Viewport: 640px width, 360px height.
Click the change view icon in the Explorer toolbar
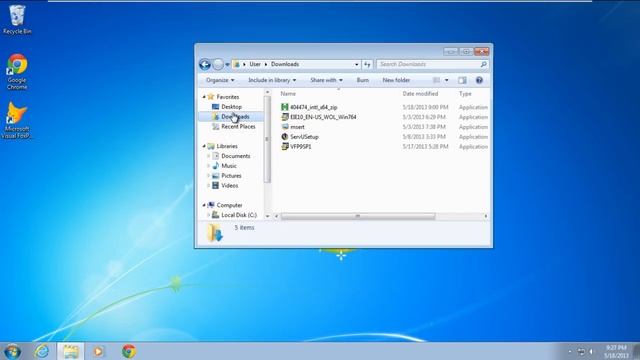(436, 80)
